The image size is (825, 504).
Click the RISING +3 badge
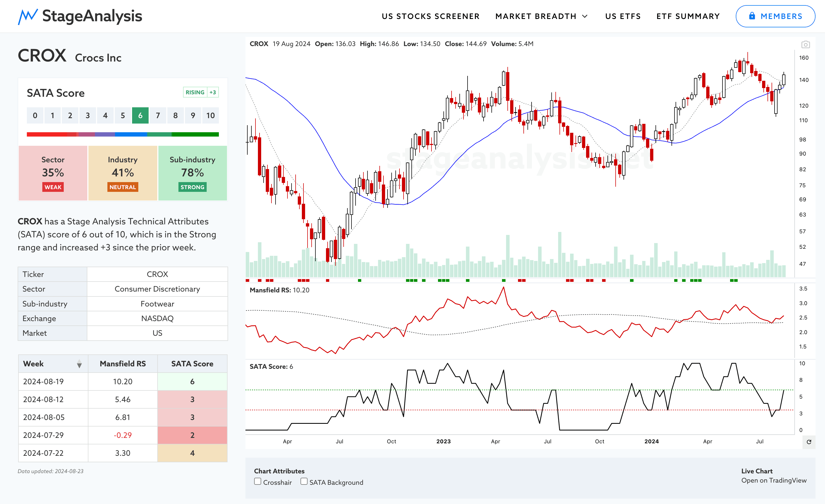pyautogui.click(x=201, y=92)
